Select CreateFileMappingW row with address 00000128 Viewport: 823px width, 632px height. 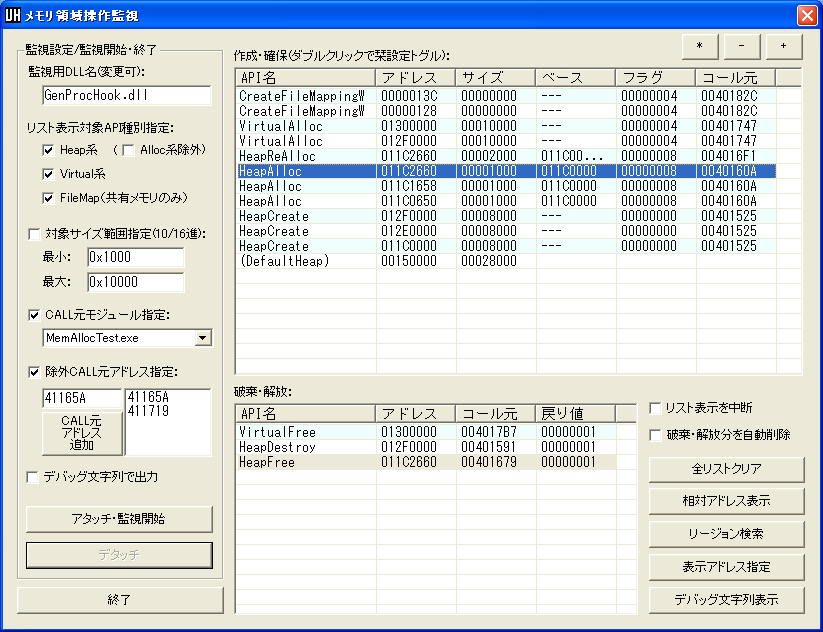point(506,111)
